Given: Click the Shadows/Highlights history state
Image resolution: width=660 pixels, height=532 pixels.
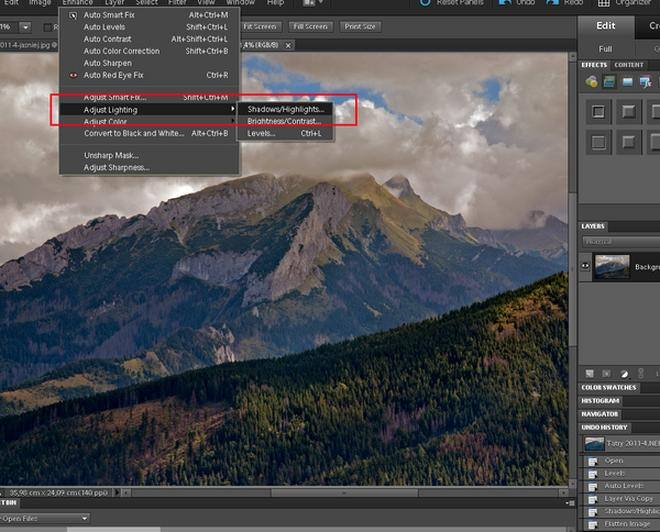Looking at the screenshot, I should 624,512.
